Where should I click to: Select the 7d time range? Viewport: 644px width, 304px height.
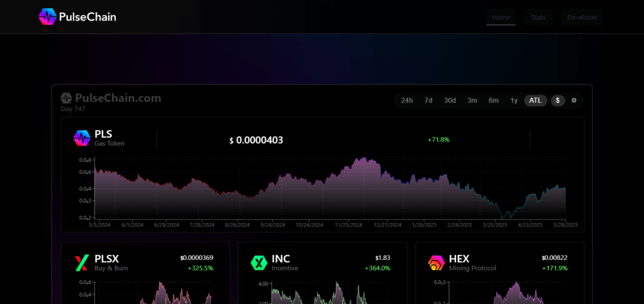coord(428,100)
